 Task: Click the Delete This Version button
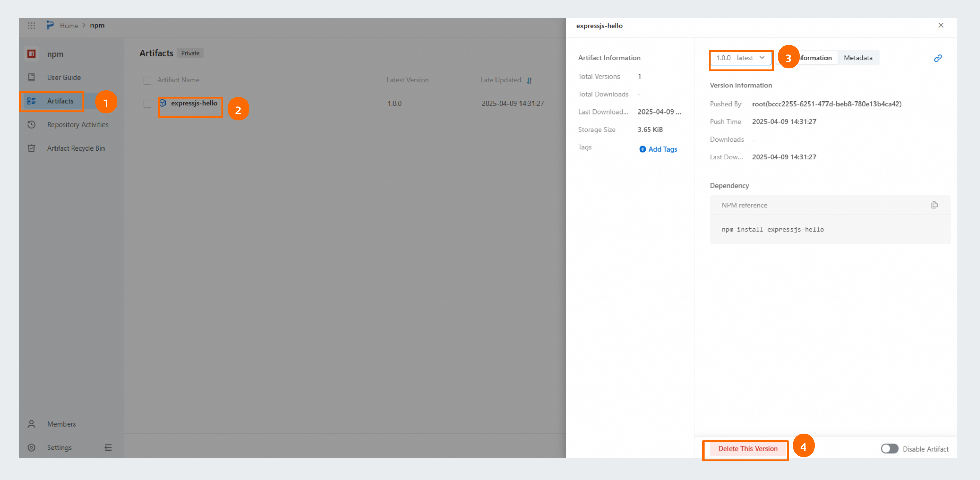(x=748, y=448)
